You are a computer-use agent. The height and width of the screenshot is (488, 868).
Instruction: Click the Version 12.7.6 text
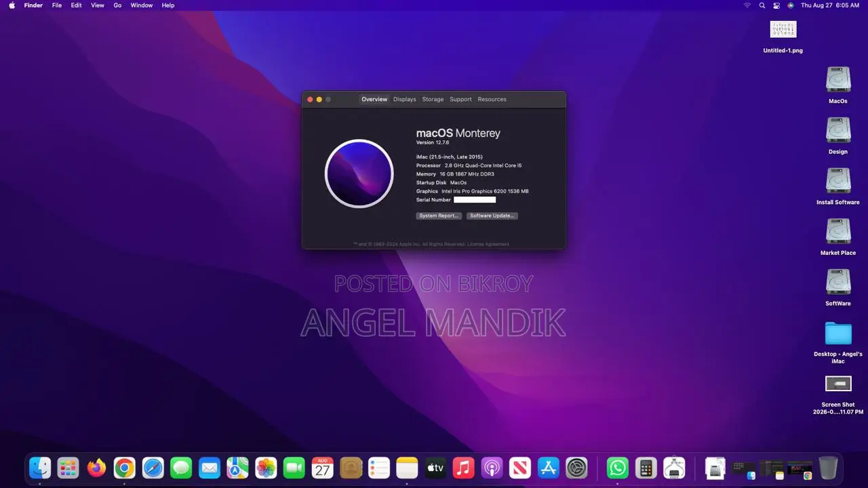(433, 142)
